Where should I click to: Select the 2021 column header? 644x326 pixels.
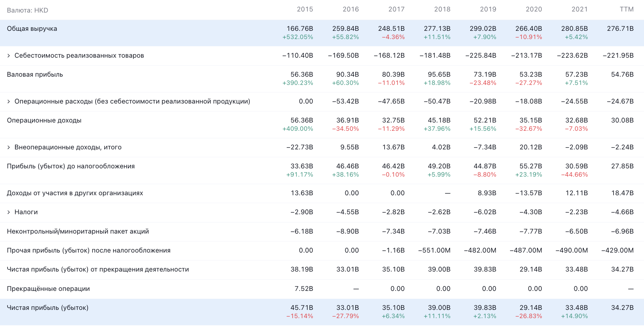tap(580, 9)
